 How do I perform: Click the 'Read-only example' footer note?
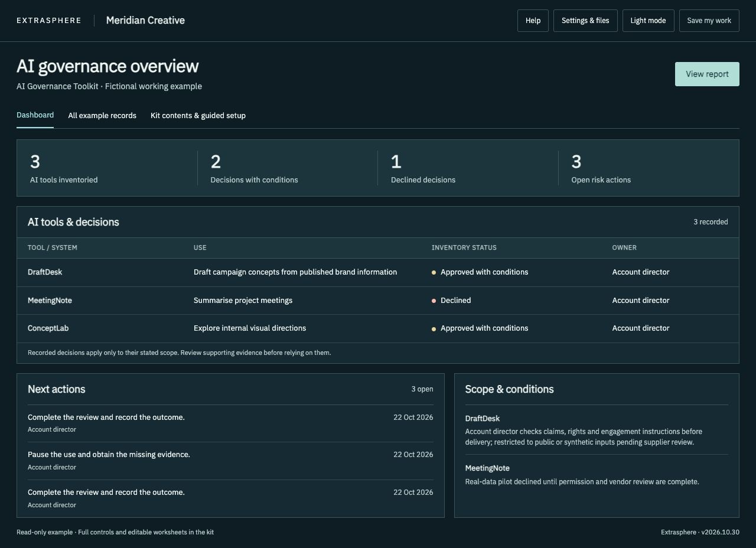coord(115,533)
